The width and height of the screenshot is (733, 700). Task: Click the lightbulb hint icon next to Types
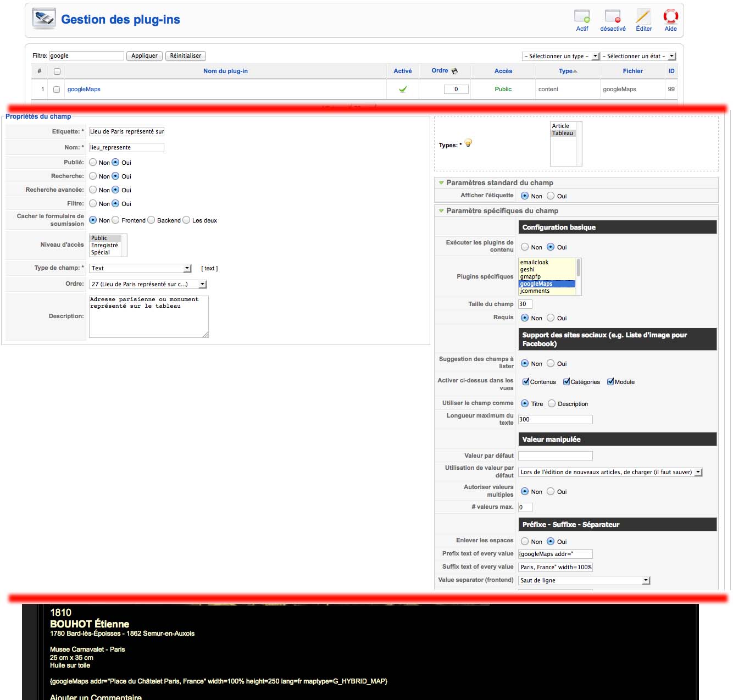pos(468,143)
